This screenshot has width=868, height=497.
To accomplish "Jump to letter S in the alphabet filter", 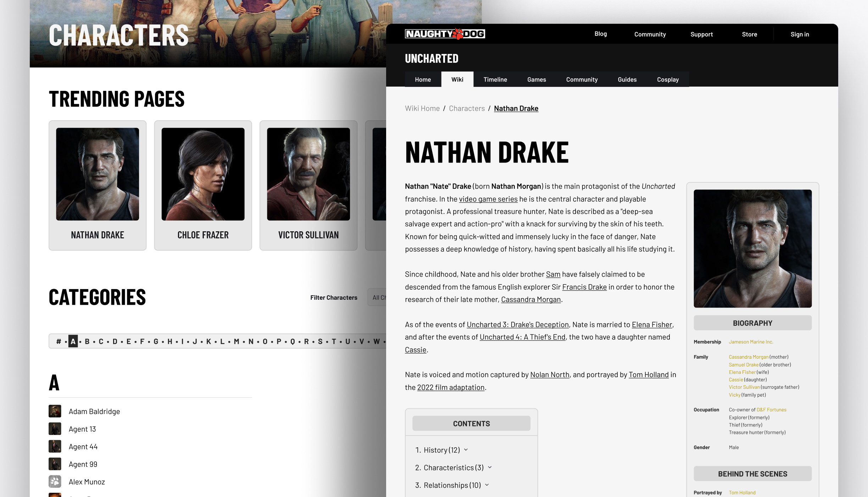I will (x=320, y=341).
